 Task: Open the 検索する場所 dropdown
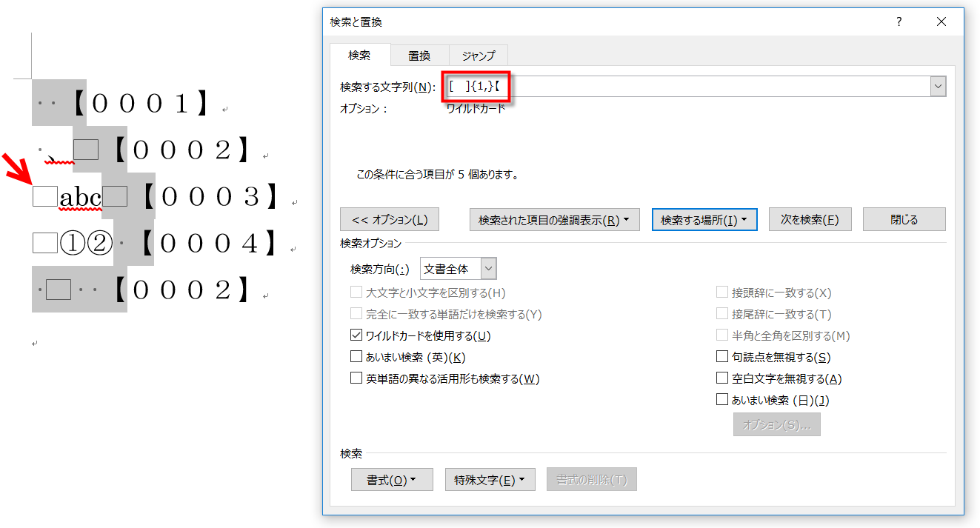(x=704, y=220)
